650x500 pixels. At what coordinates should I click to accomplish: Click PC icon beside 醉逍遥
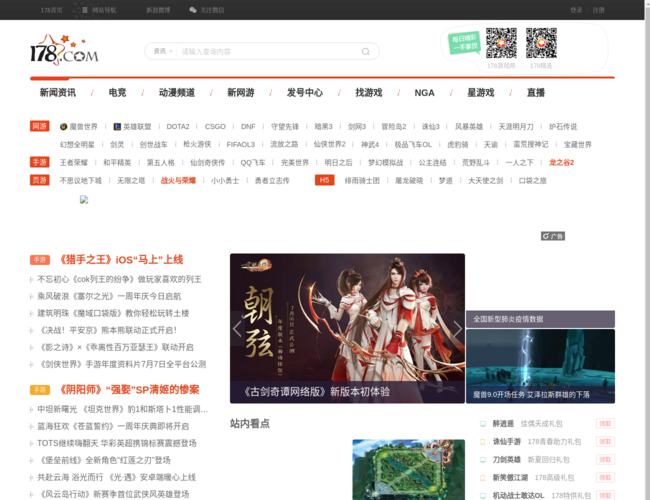[483, 424]
